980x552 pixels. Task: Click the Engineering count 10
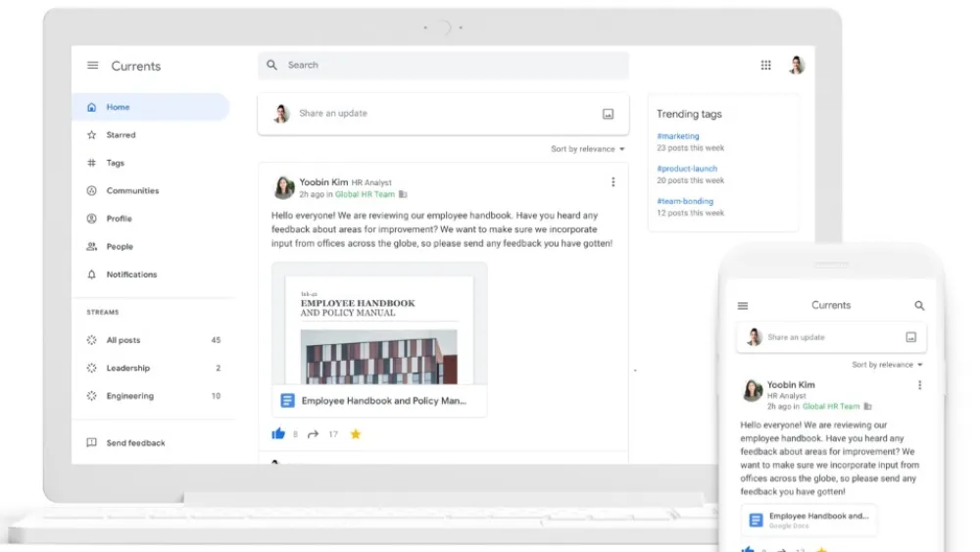(216, 396)
